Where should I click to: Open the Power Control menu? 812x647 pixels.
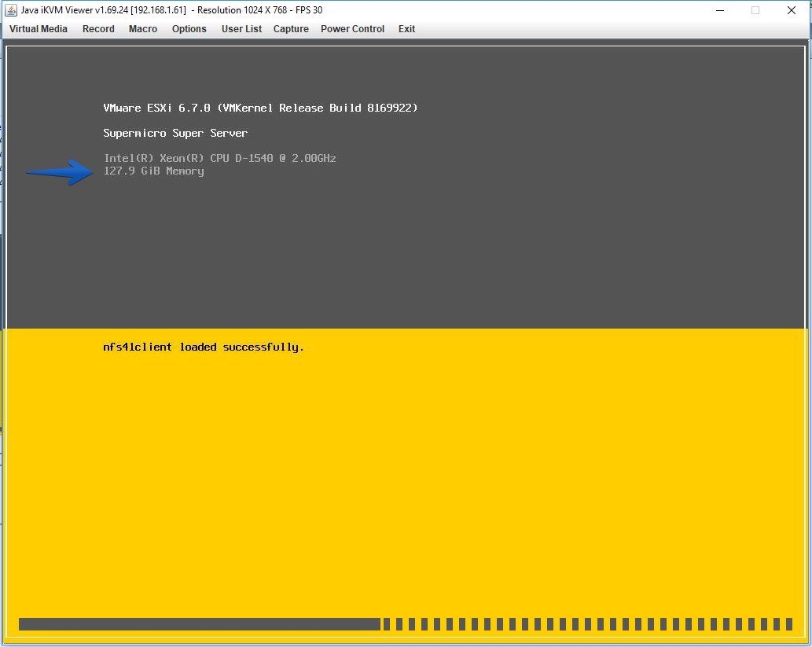tap(353, 29)
